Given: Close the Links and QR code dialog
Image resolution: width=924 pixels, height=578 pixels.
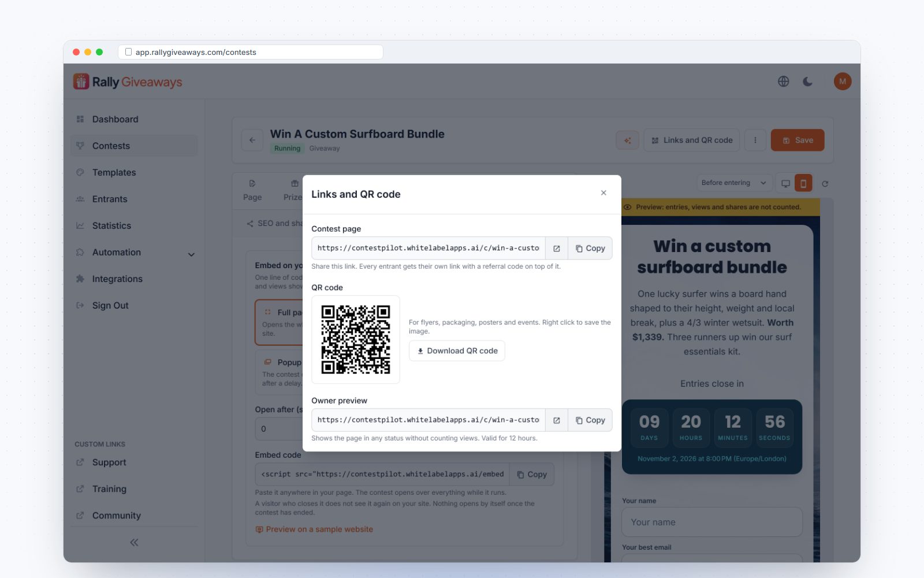Looking at the screenshot, I should click(x=603, y=193).
